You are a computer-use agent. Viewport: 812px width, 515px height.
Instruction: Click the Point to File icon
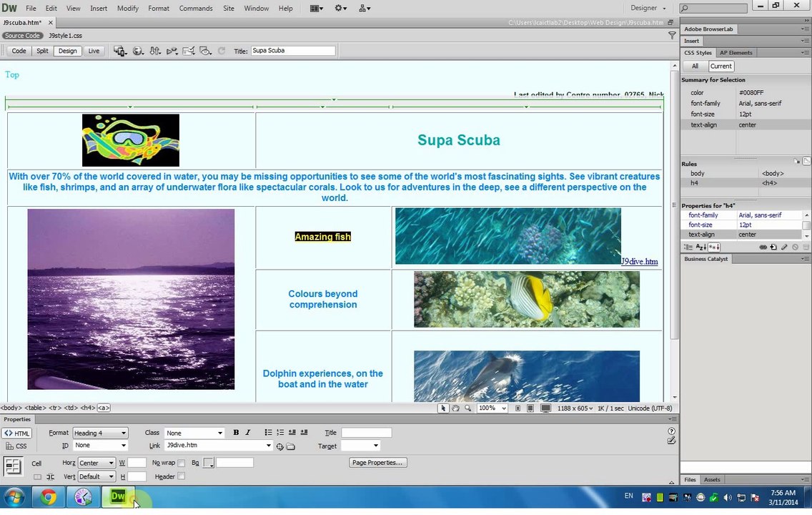(x=280, y=446)
